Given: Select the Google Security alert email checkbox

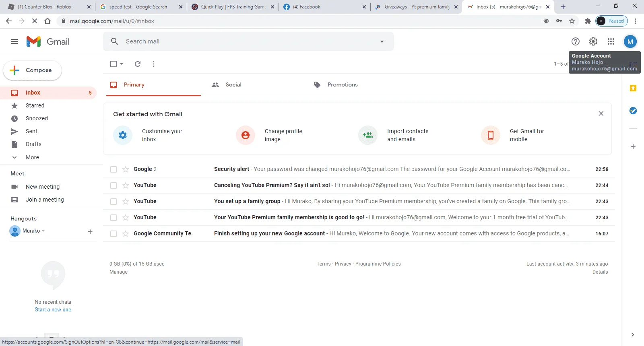Looking at the screenshot, I should coord(114,169).
